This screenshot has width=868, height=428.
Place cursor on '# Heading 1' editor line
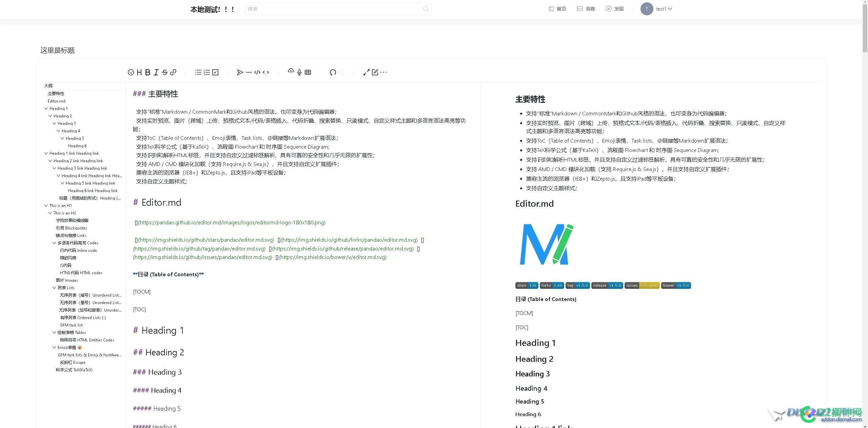(158, 331)
